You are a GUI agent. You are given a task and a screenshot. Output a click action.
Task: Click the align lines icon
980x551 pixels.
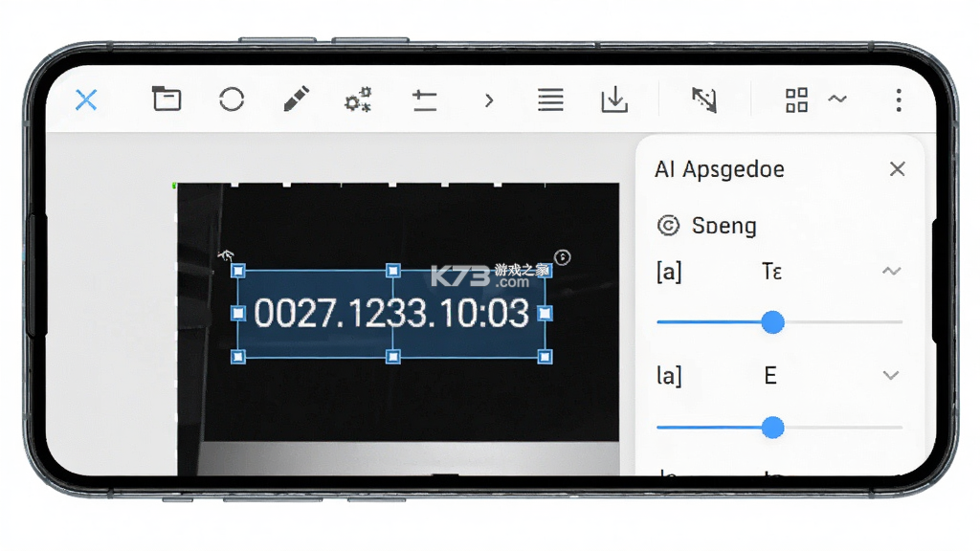coord(424,99)
